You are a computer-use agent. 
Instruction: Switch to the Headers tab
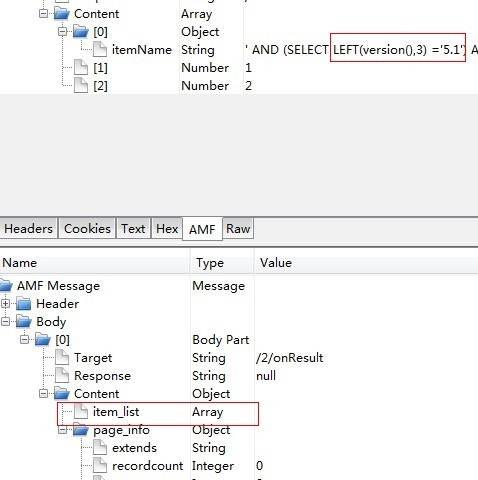[29, 229]
